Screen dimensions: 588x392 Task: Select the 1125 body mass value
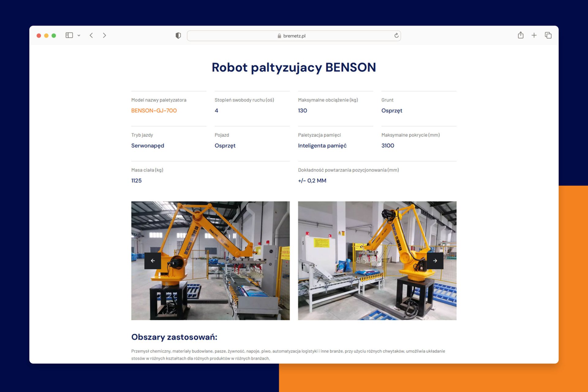tap(136, 181)
